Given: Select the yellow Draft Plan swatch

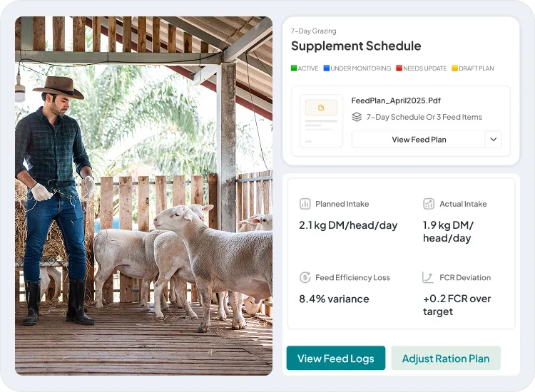Looking at the screenshot, I should (x=454, y=68).
